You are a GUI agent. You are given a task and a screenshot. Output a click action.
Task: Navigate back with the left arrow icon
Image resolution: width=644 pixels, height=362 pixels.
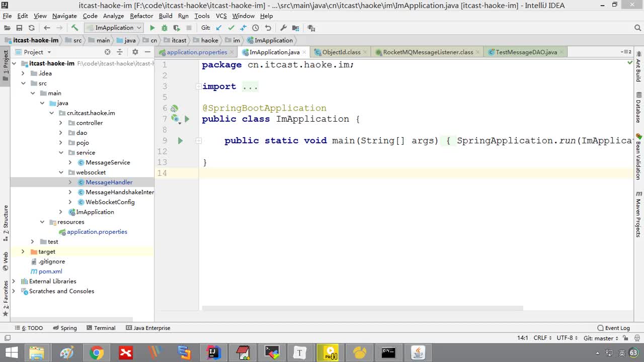(47, 28)
